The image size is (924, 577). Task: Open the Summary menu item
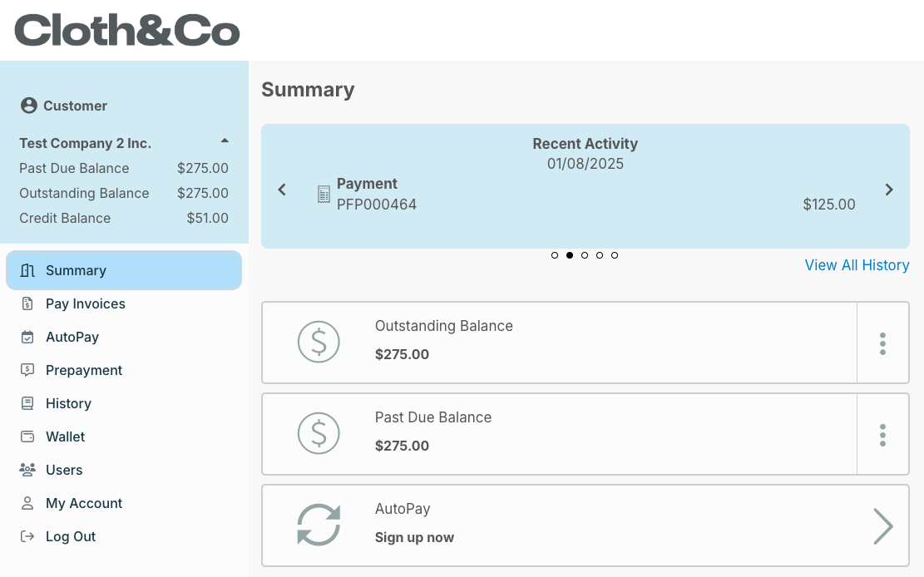tap(124, 270)
